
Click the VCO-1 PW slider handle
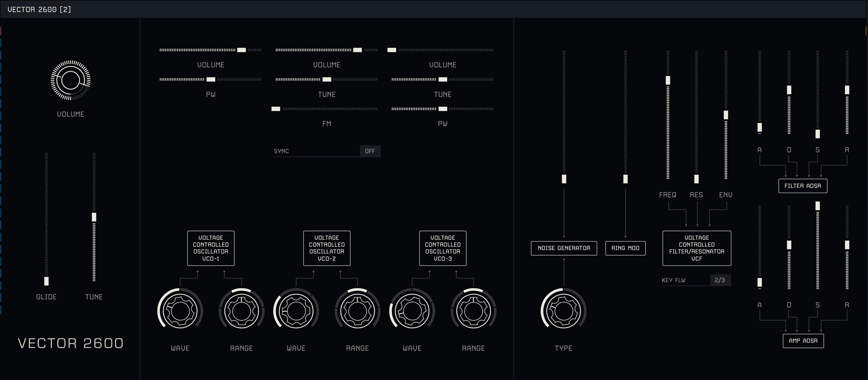[211, 79]
